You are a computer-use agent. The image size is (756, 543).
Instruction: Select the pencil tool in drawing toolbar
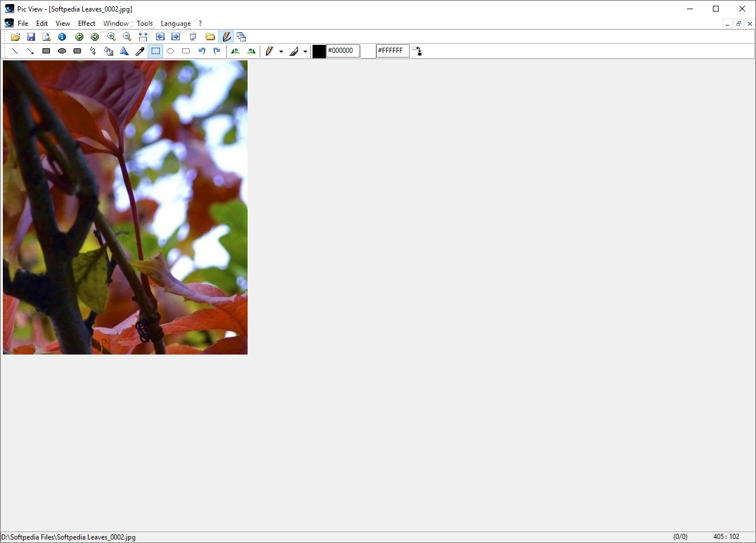coord(269,51)
